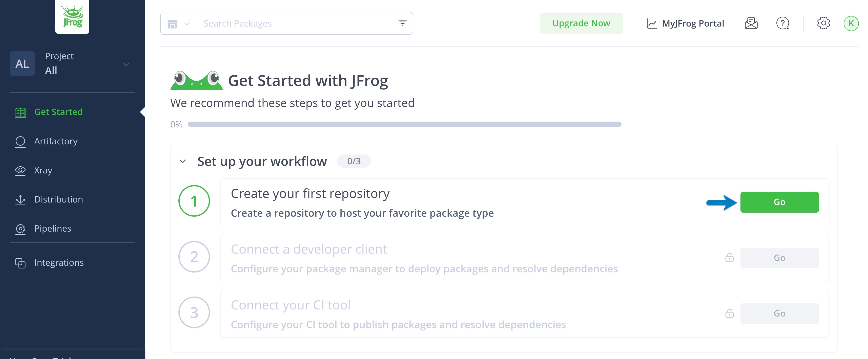Viewport: 868px width, 359px height.
Task: Open Xray menu item
Action: 43,170
